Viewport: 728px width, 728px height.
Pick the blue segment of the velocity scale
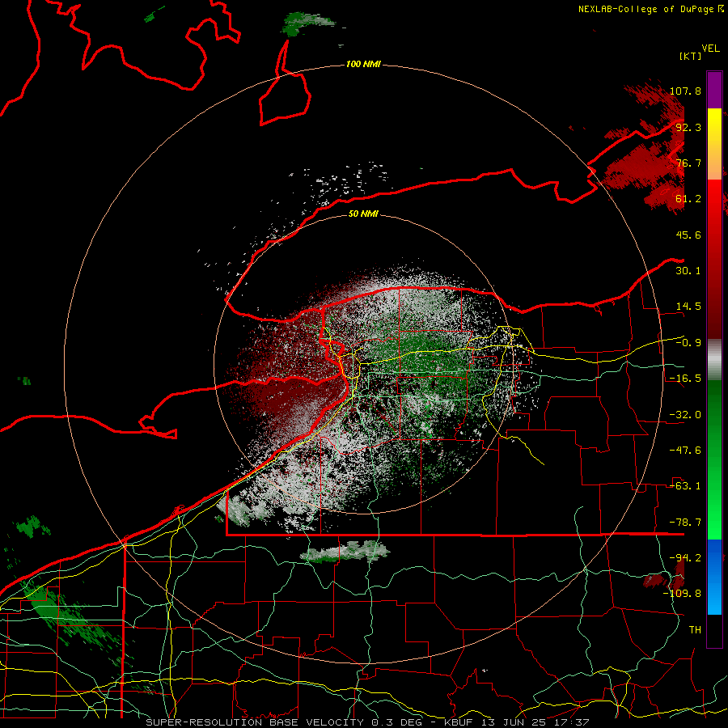pos(714,577)
